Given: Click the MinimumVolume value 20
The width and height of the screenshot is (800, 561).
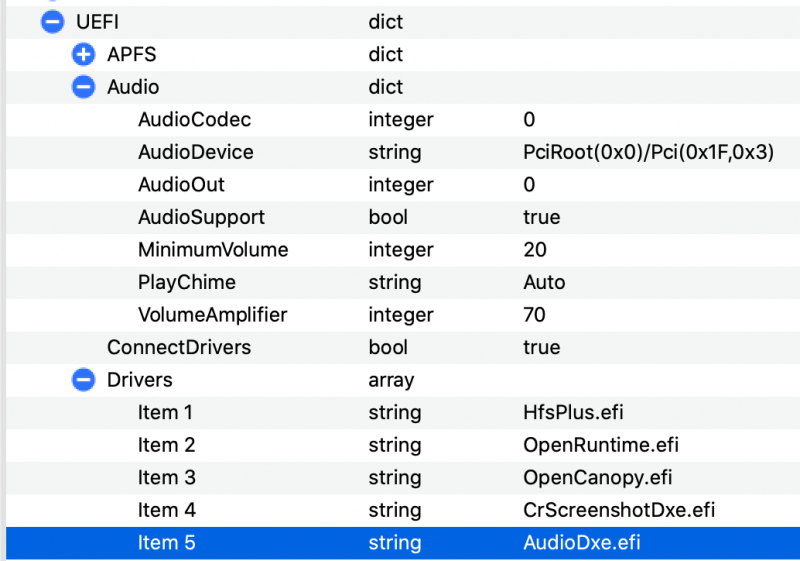Looking at the screenshot, I should click(x=534, y=250).
